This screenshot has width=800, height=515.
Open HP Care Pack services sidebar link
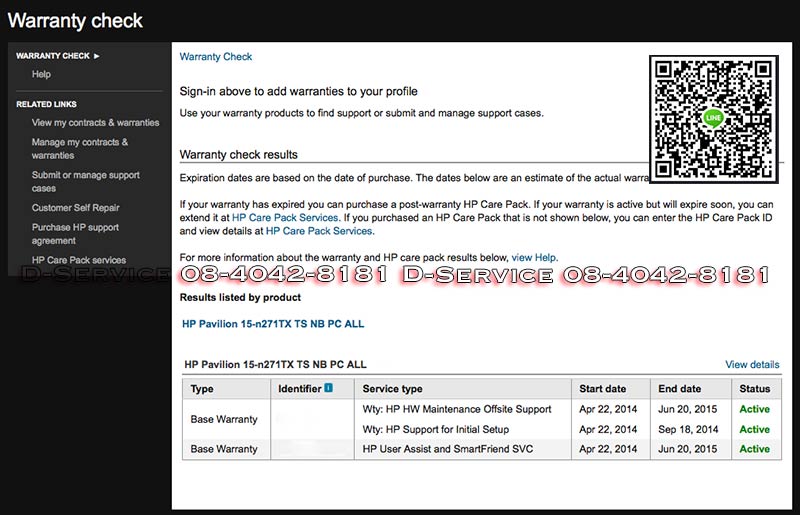pos(79,260)
